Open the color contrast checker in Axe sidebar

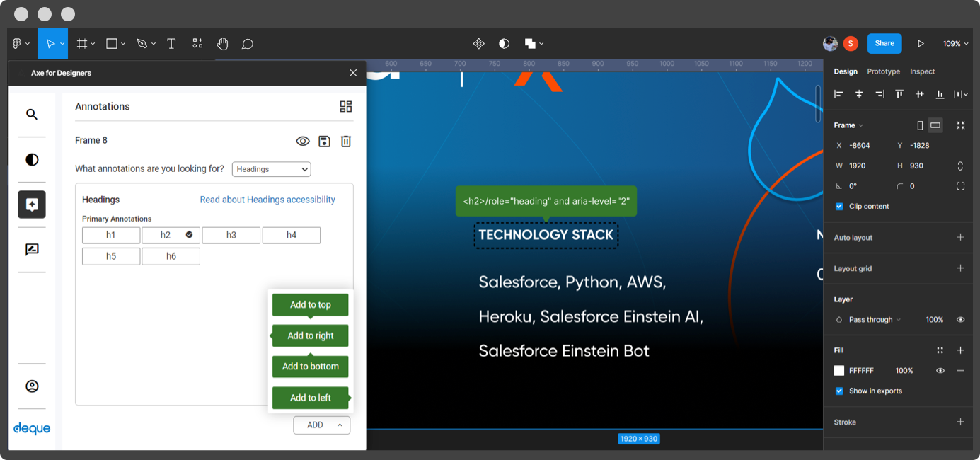(32, 160)
